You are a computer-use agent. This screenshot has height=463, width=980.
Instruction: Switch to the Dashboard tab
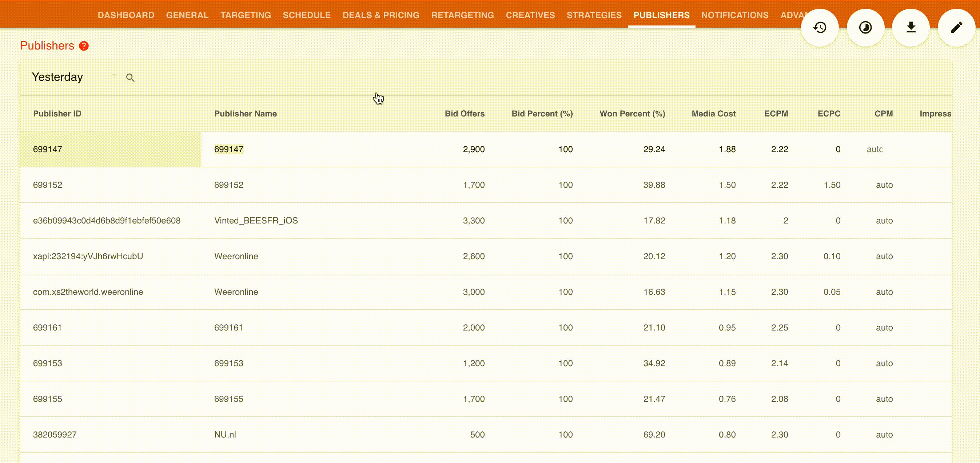[x=126, y=15]
